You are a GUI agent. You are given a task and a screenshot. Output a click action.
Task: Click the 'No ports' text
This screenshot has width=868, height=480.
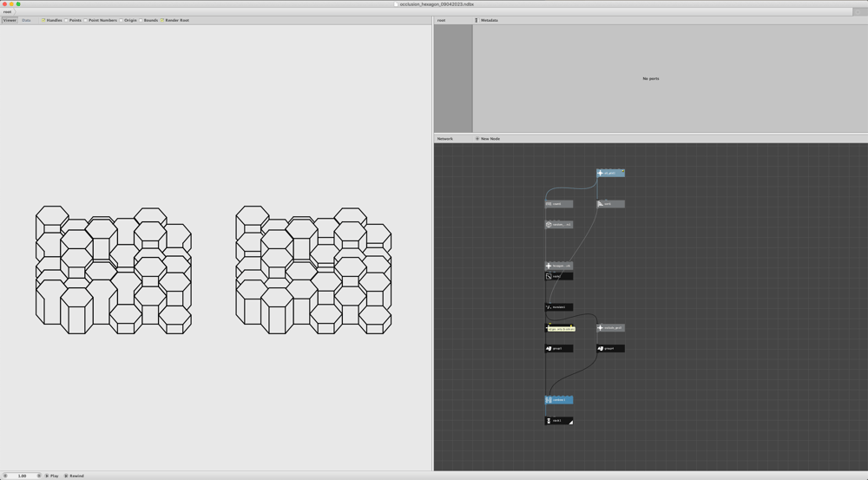(x=651, y=79)
